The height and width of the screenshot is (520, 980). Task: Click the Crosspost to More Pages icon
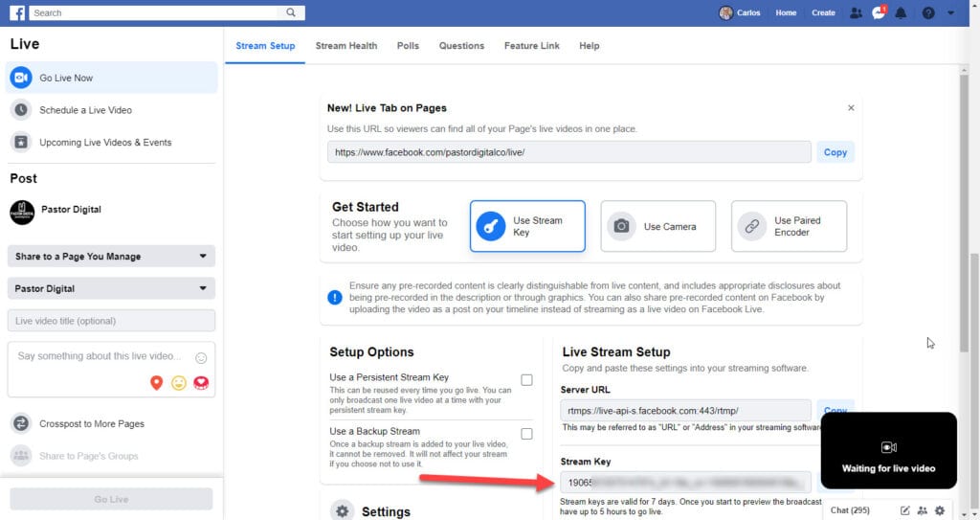21,423
